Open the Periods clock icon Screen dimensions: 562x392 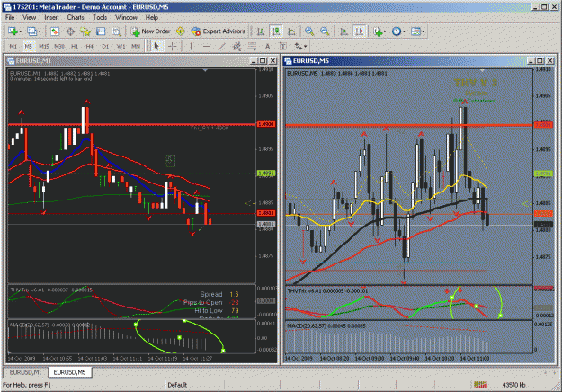397,31
